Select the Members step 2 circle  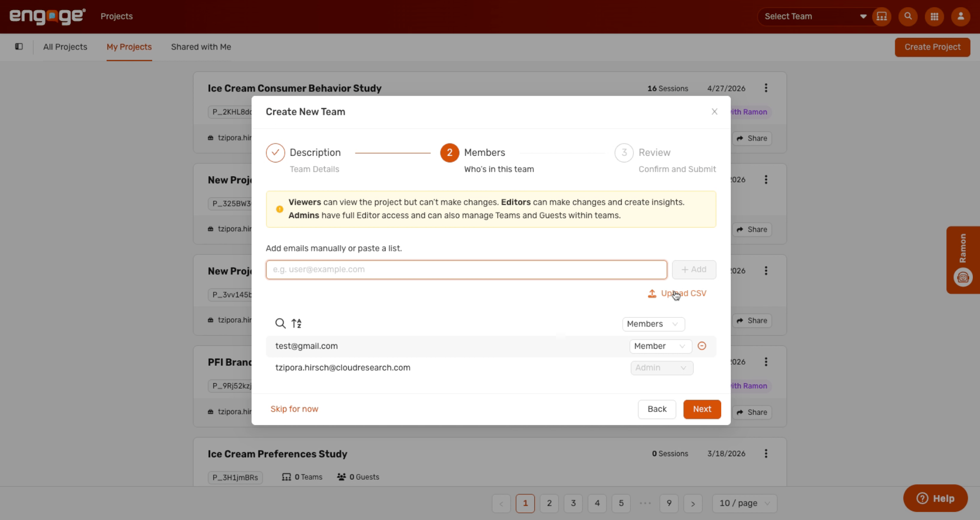[450, 152]
